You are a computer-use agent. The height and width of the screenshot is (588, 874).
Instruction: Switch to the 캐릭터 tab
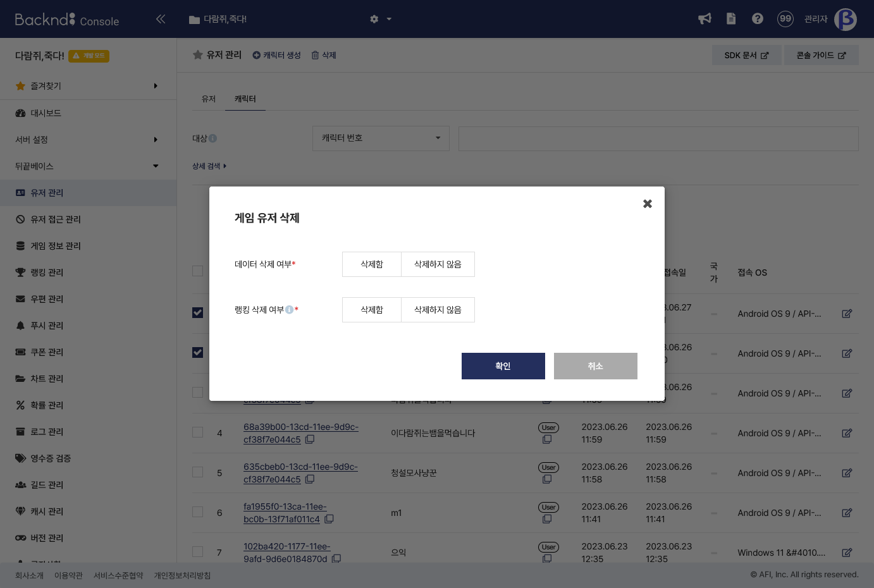point(245,99)
